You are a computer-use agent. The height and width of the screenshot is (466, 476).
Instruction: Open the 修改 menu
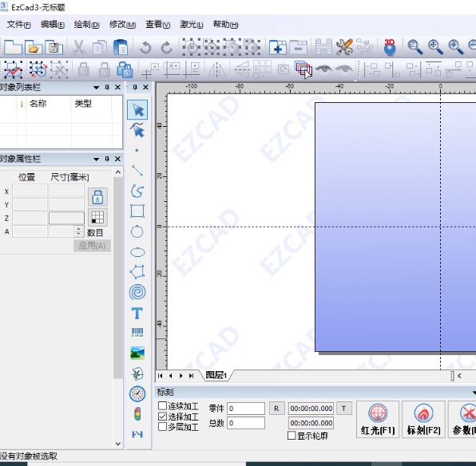tap(122, 25)
